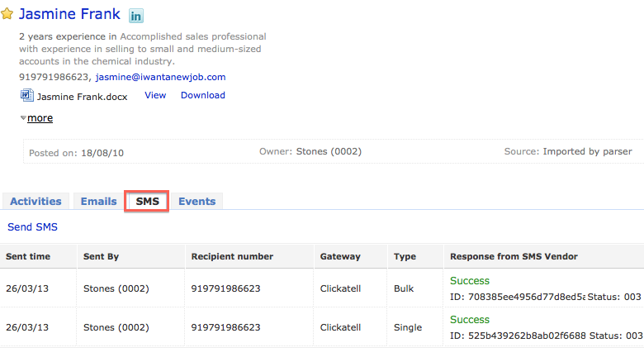Click the Word document icon

26,95
